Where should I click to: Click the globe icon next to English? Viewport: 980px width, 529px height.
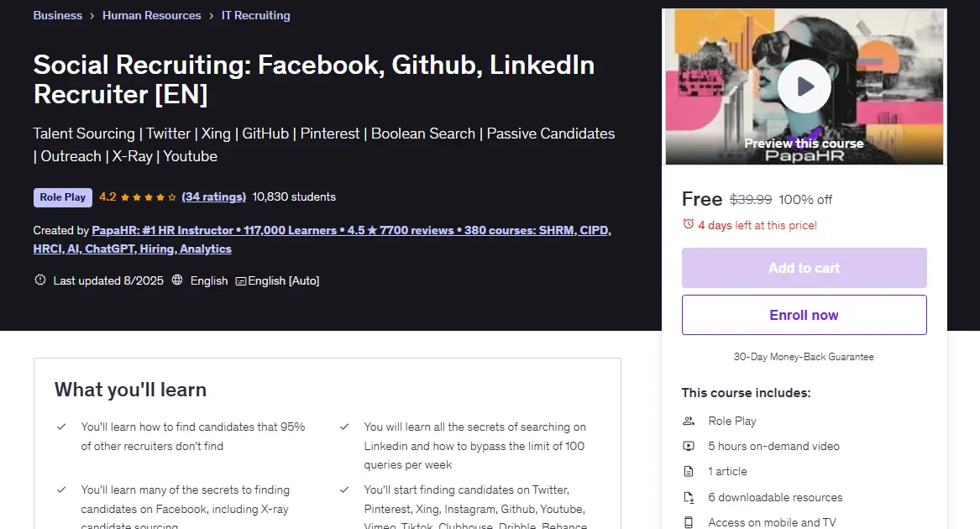pyautogui.click(x=177, y=280)
